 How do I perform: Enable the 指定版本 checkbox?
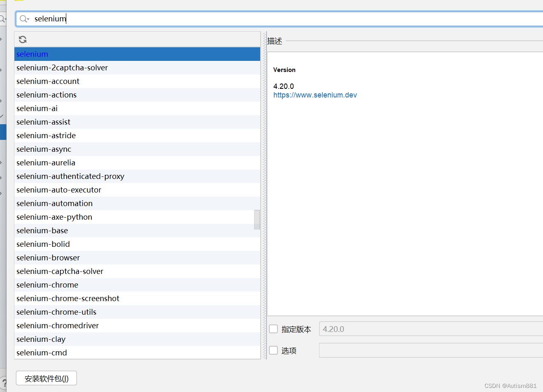[x=273, y=329]
